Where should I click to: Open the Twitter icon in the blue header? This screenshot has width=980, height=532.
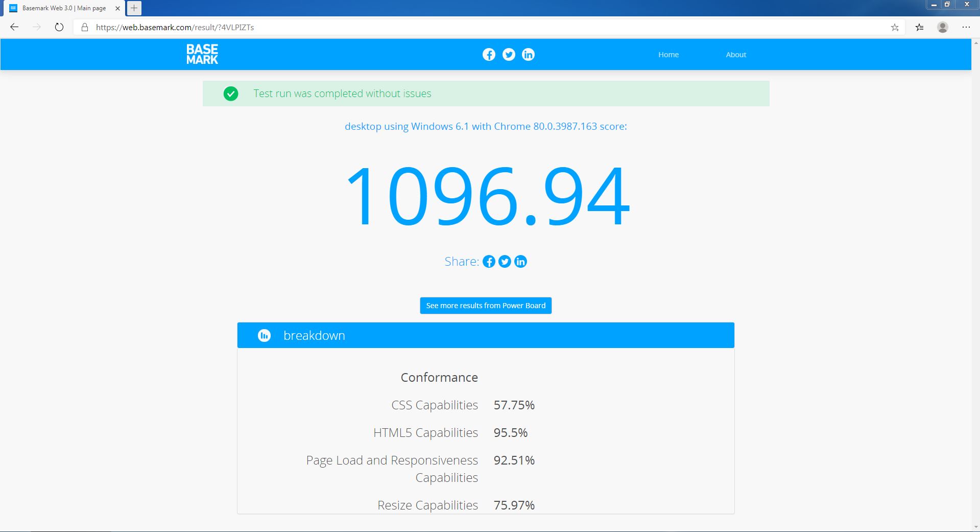point(509,55)
